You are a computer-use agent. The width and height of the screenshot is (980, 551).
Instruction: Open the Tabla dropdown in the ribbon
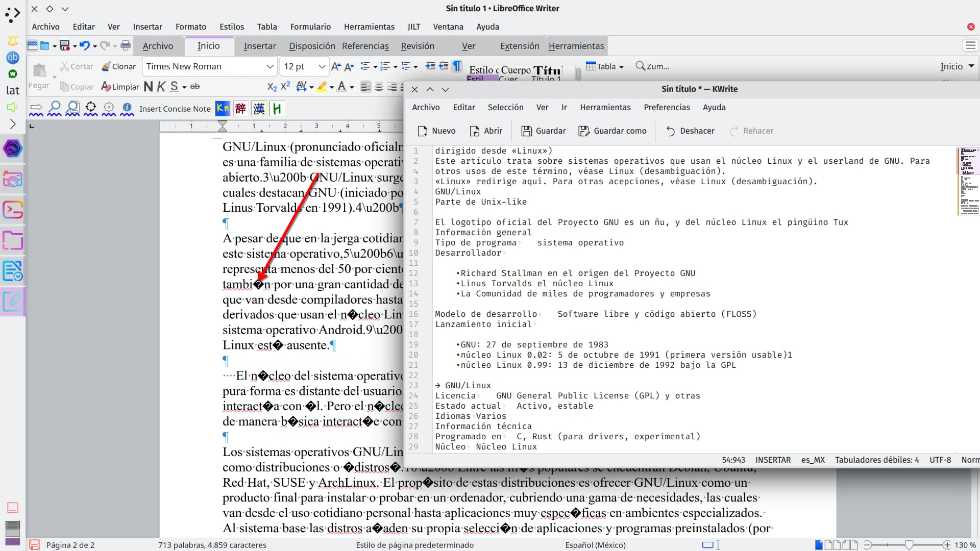click(x=605, y=66)
